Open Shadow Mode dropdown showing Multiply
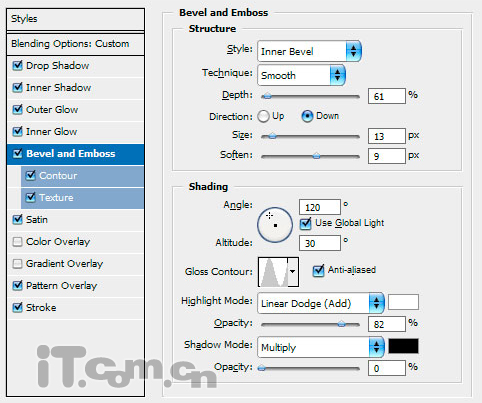This screenshot has width=482, height=403. point(321,347)
